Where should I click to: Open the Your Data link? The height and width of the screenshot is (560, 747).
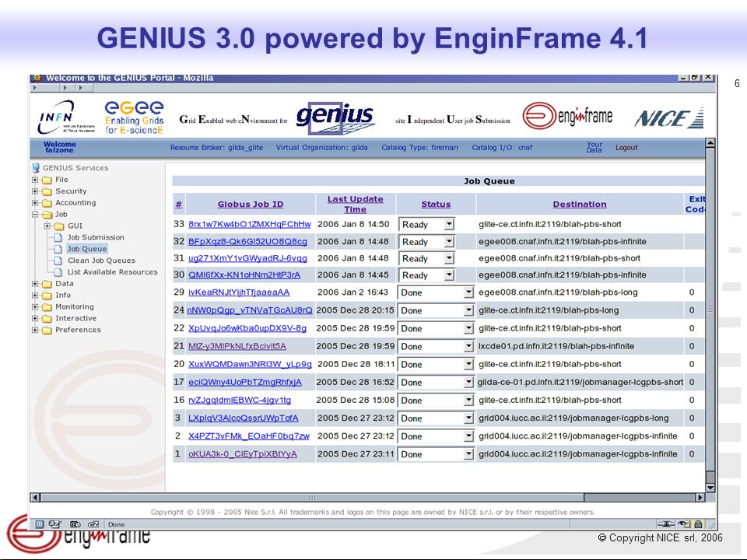point(594,147)
